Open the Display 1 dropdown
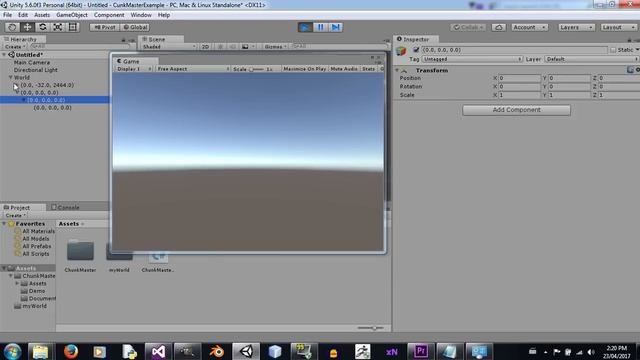Viewport: 640px width, 360px height. (134, 69)
